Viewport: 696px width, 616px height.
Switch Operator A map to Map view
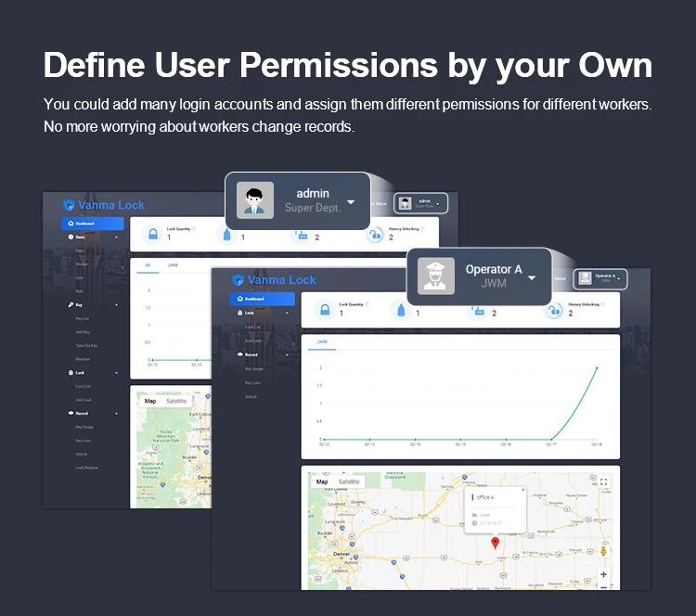[322, 481]
